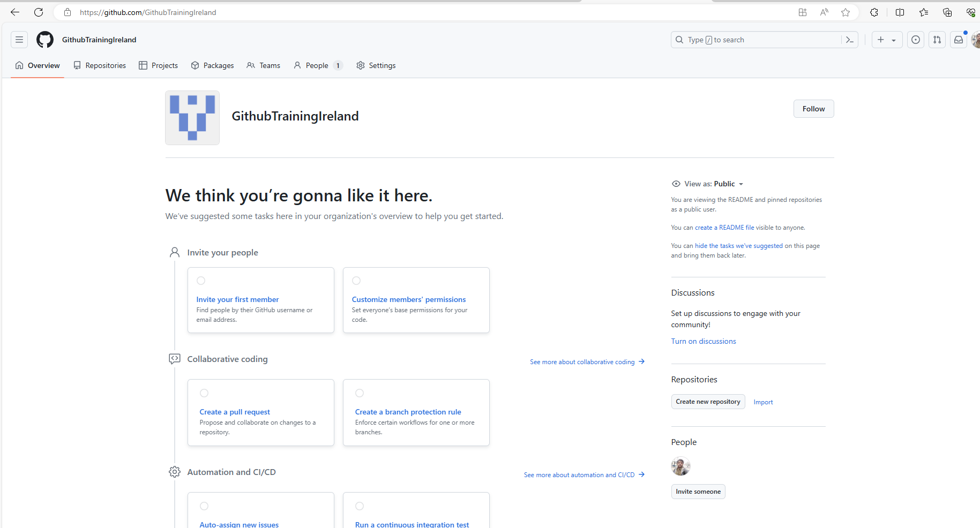This screenshot has width=980, height=528.
Task: Mark Invite your first member task circle
Action: 201,281
